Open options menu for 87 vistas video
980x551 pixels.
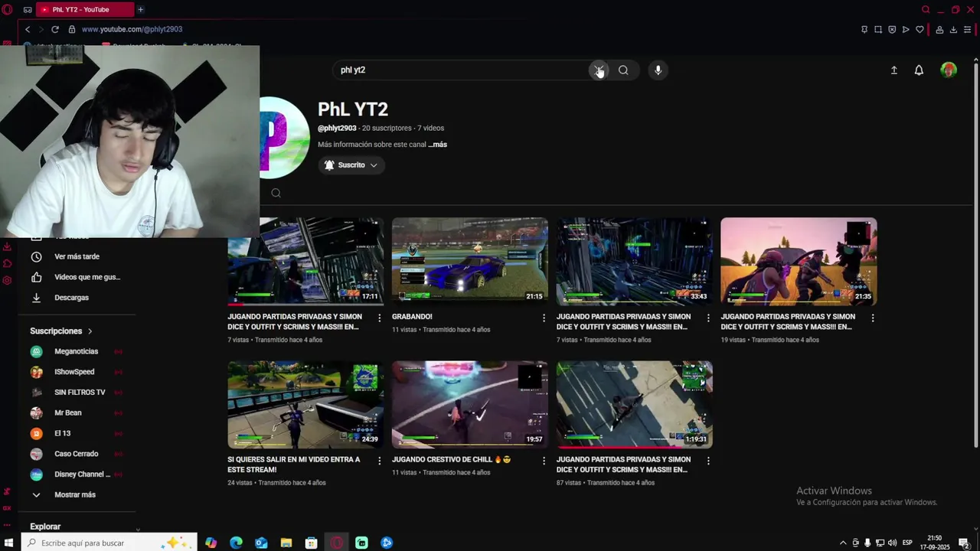coord(707,461)
